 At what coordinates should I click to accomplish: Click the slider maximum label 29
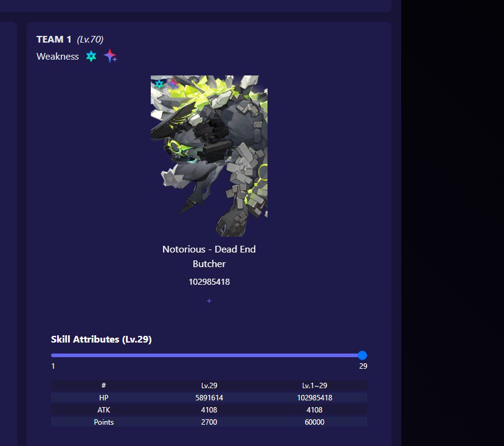(363, 366)
